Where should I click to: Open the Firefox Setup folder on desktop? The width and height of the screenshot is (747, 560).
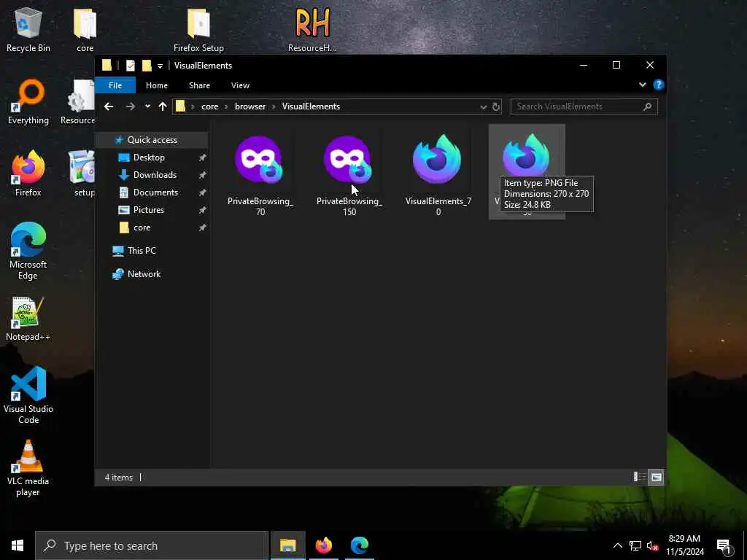[x=198, y=29]
